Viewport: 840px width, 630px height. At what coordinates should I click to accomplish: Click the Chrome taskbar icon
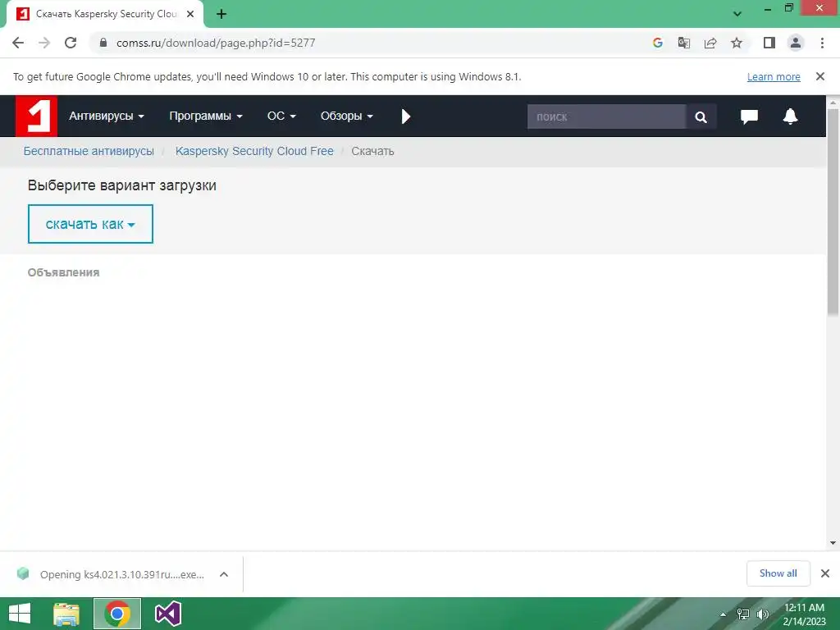point(117,614)
